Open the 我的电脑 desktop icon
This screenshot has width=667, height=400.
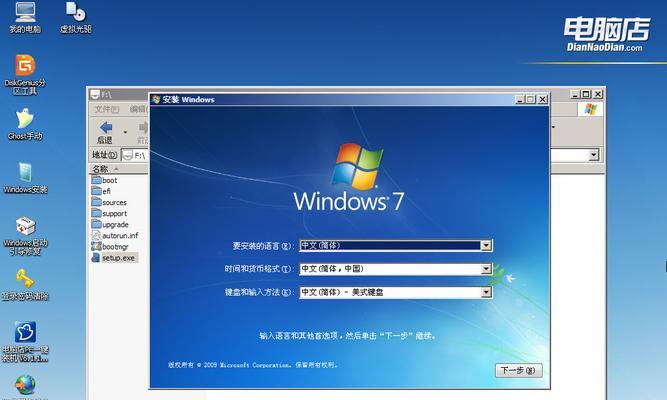coord(24,14)
